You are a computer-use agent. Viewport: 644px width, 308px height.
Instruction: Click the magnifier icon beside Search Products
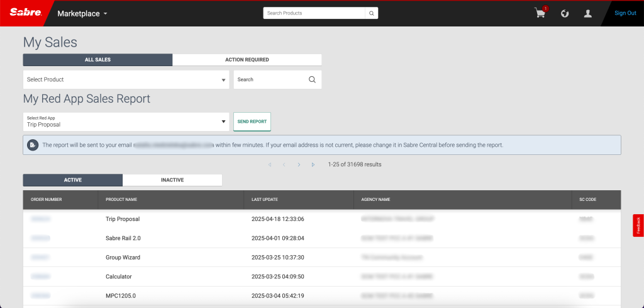pos(371,13)
